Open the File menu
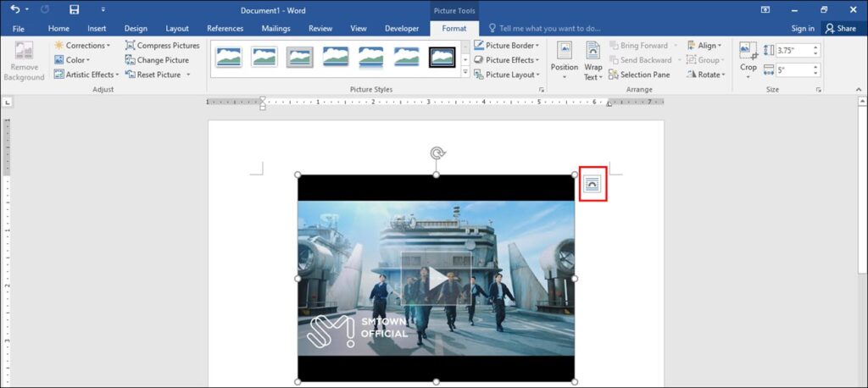868x388 pixels. [x=19, y=28]
